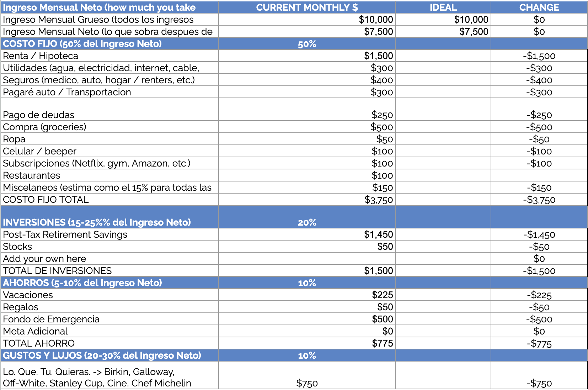
Task: Select the Renta / Hipoteca label
Action: (x=41, y=56)
